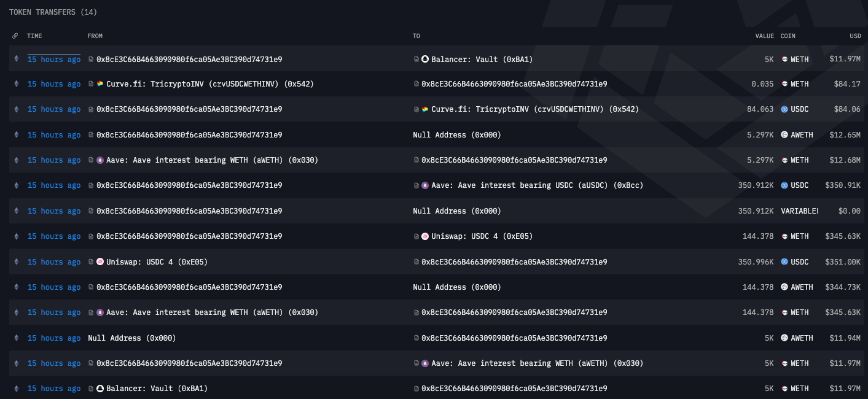The height and width of the screenshot is (399, 868).
Task: Open the Null Address link in the $0.00 row
Action: [x=457, y=211]
